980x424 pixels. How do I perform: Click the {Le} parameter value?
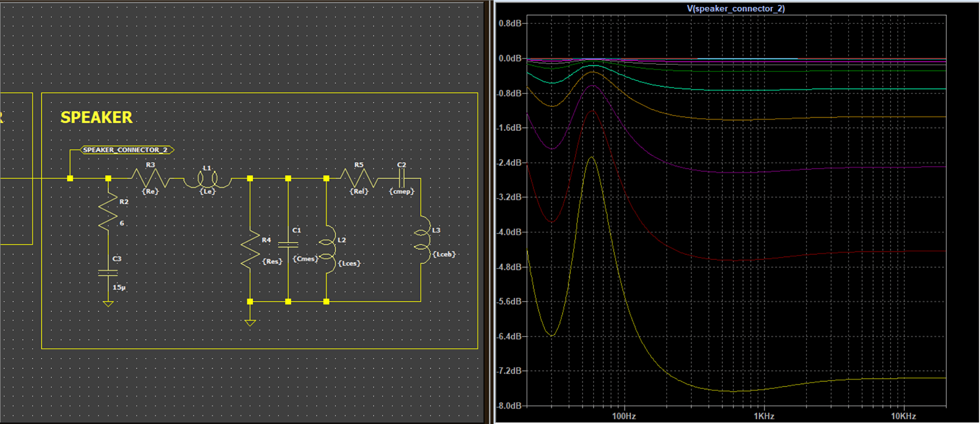coord(208,192)
